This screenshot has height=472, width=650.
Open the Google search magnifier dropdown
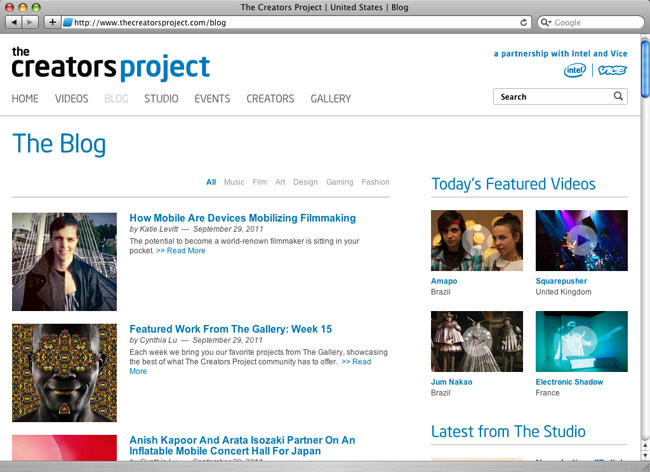(546, 22)
